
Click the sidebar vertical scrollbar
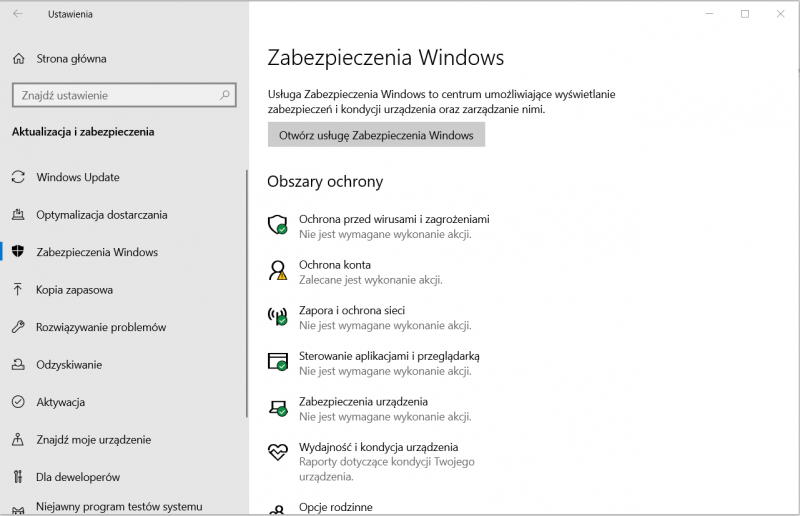click(246, 300)
